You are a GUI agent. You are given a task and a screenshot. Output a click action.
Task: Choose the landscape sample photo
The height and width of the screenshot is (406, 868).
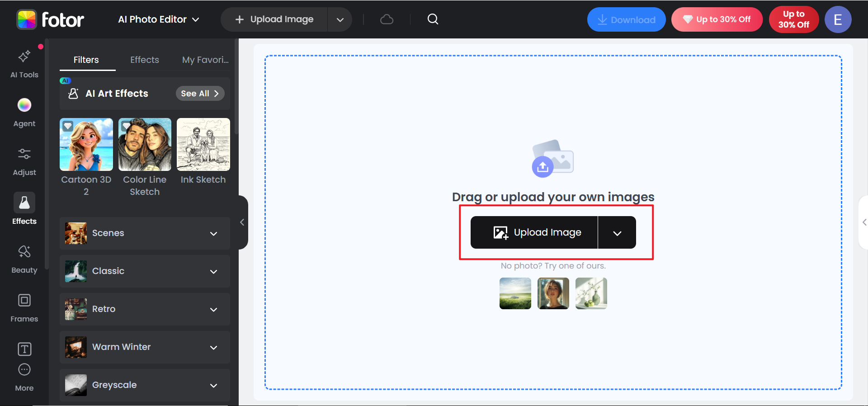(515, 293)
